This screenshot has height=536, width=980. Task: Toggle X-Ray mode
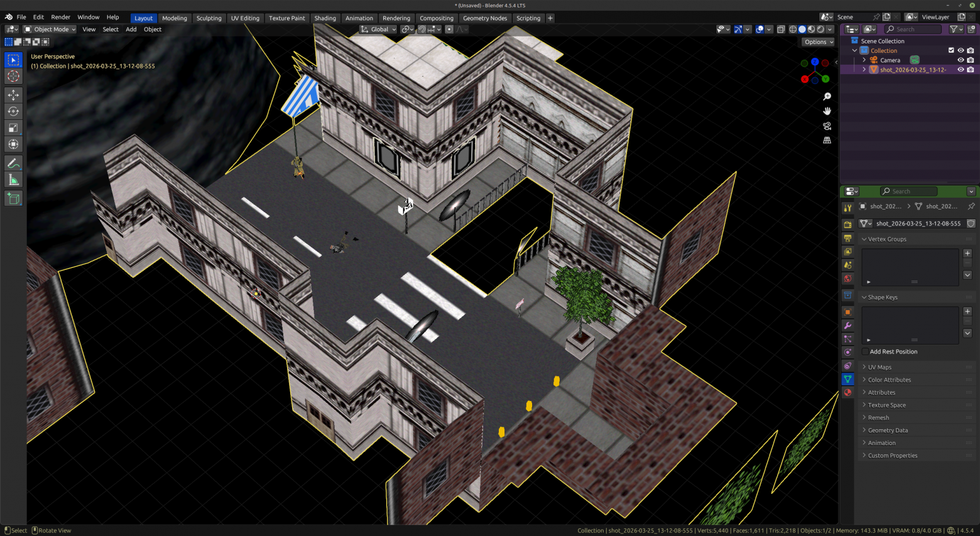(781, 29)
